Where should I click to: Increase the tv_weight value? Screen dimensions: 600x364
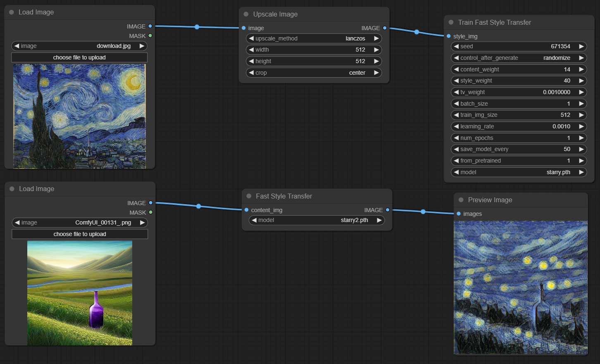(581, 92)
